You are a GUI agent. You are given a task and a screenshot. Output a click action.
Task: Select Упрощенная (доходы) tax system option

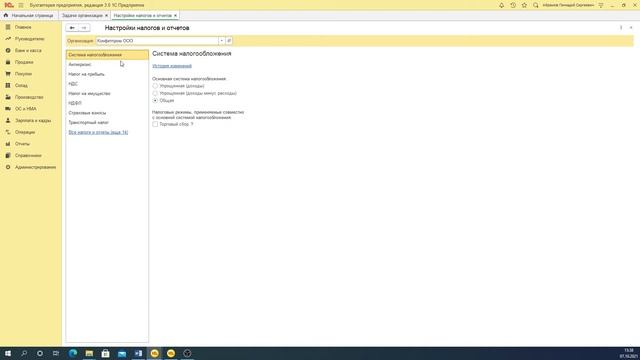point(155,86)
